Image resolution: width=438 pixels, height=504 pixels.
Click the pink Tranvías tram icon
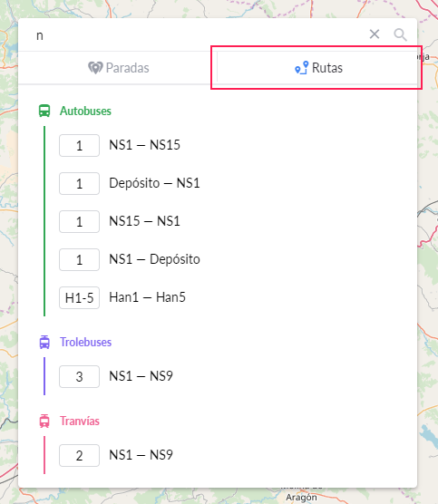pos(44,422)
